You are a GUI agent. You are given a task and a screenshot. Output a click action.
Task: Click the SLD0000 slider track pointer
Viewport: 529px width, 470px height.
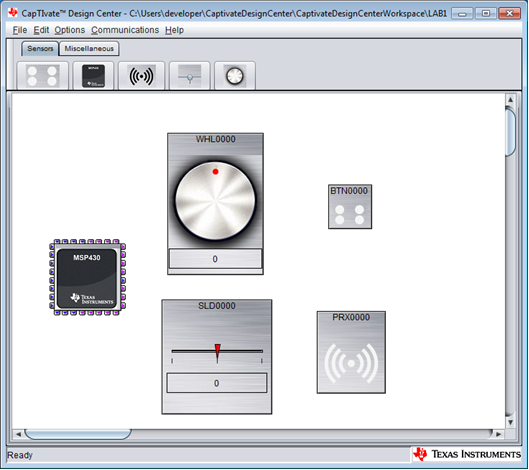pos(218,353)
